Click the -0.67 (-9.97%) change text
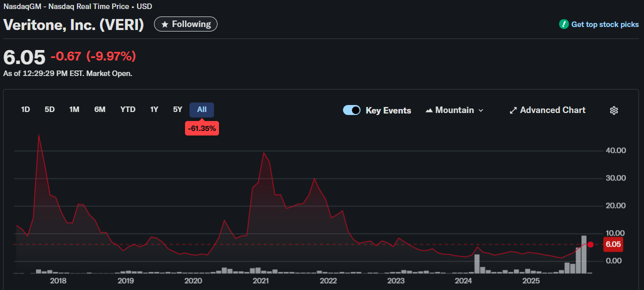644x290 pixels. pos(93,56)
